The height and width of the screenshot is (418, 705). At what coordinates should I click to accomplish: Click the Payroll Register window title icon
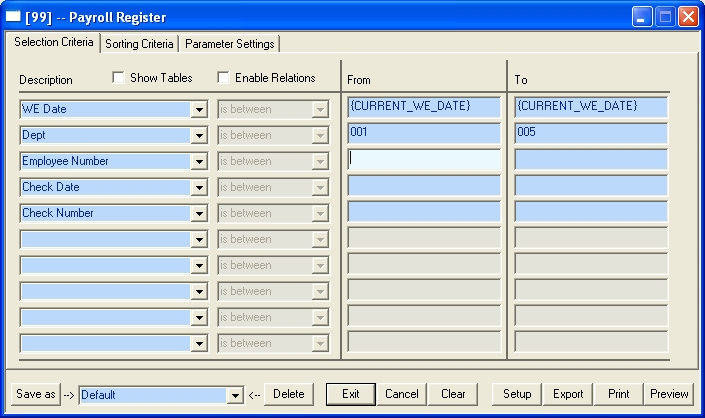[x=13, y=17]
